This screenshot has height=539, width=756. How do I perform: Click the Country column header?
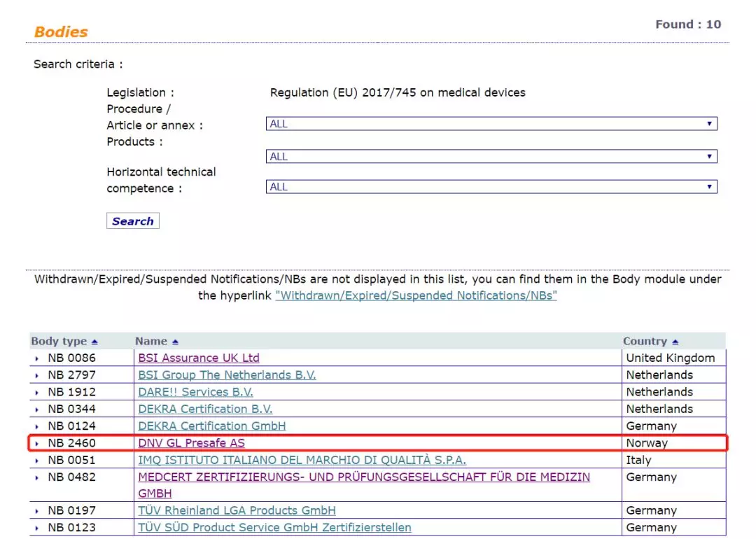click(645, 342)
